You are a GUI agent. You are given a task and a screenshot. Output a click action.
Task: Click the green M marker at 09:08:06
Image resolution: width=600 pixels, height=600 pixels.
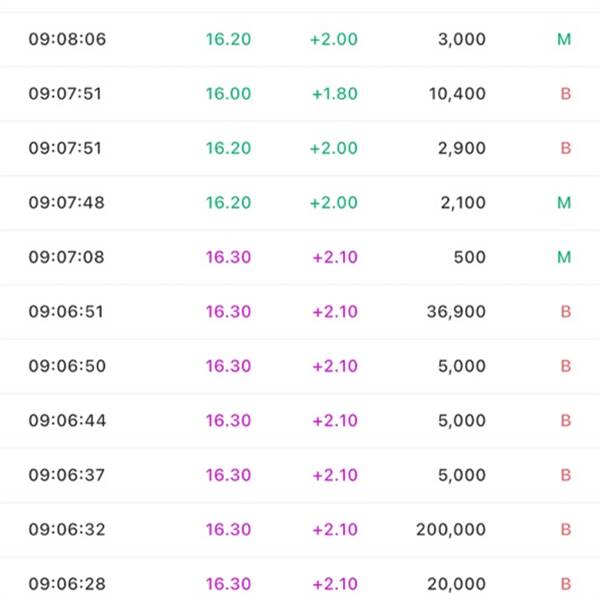click(x=564, y=39)
